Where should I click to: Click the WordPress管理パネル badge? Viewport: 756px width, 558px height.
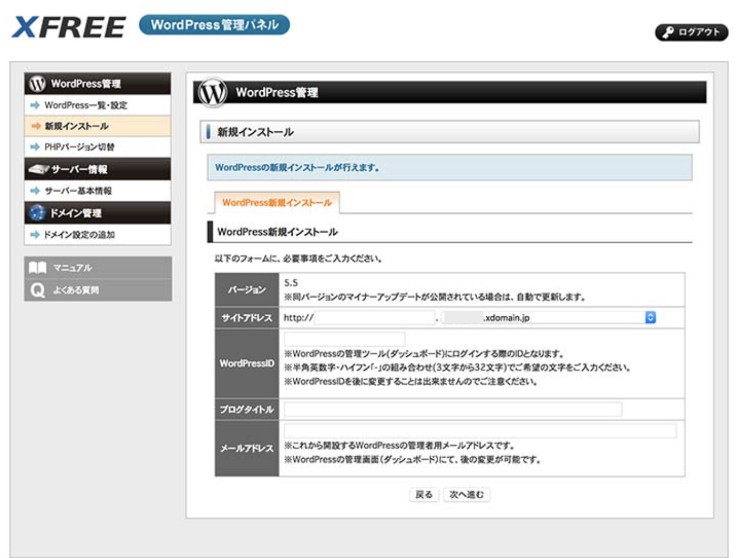tap(214, 25)
